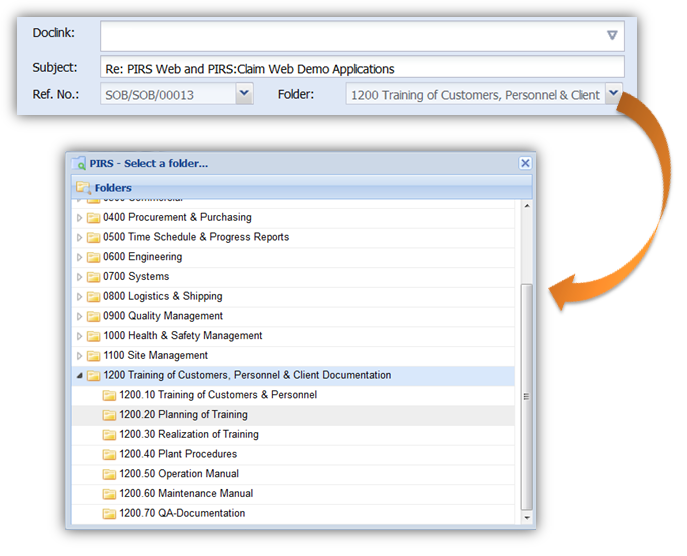Image resolution: width=687 pixels, height=556 pixels.
Task: Expand the 0900 Quality Management node
Action: 80,317
